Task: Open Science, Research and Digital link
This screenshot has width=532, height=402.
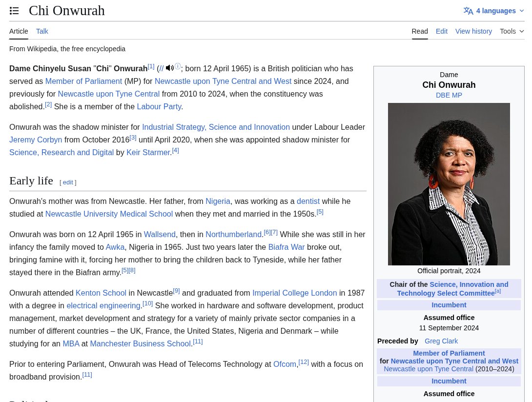Action: [x=61, y=152]
